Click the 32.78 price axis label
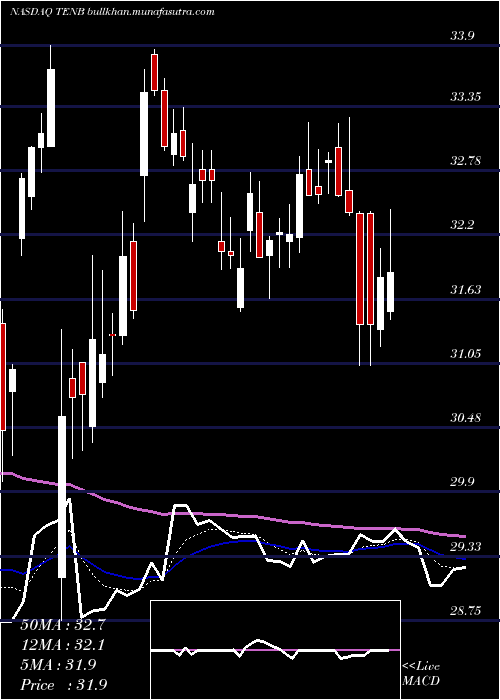Viewport: 500px width, 700px height. point(466,161)
